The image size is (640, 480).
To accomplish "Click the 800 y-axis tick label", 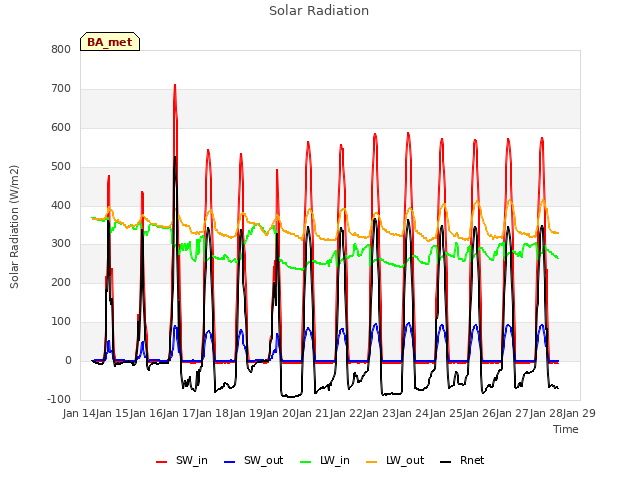I will tap(61, 50).
